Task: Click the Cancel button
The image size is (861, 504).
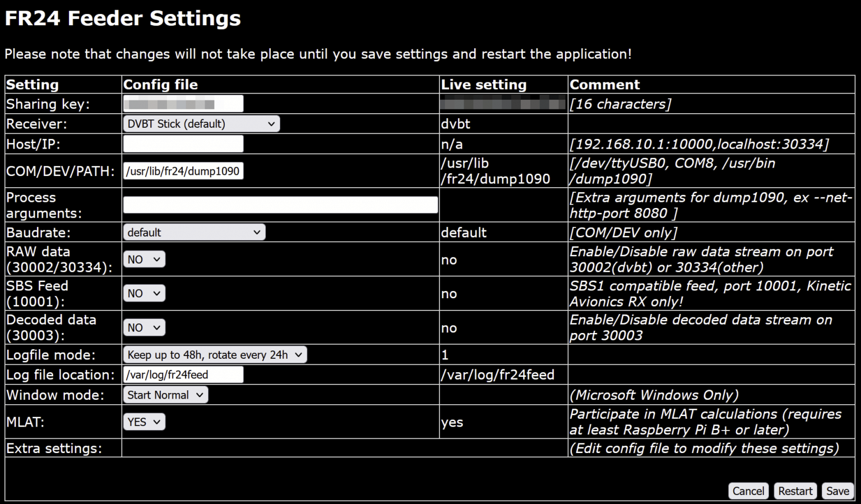Action: (748, 491)
